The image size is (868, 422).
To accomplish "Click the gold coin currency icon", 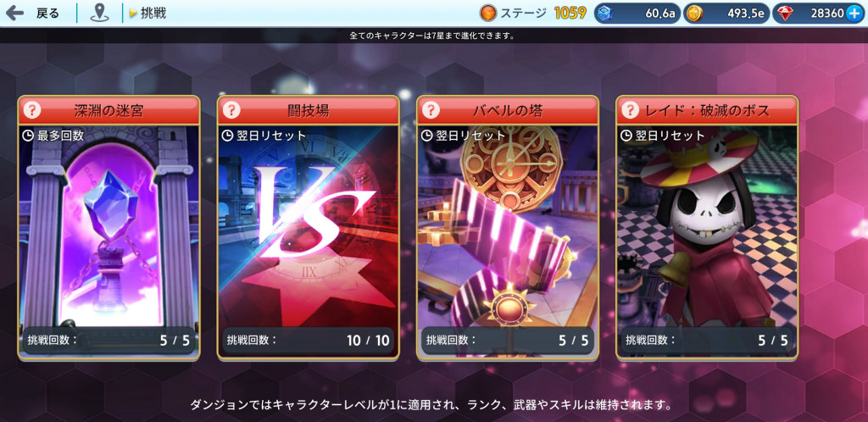I will click(695, 14).
